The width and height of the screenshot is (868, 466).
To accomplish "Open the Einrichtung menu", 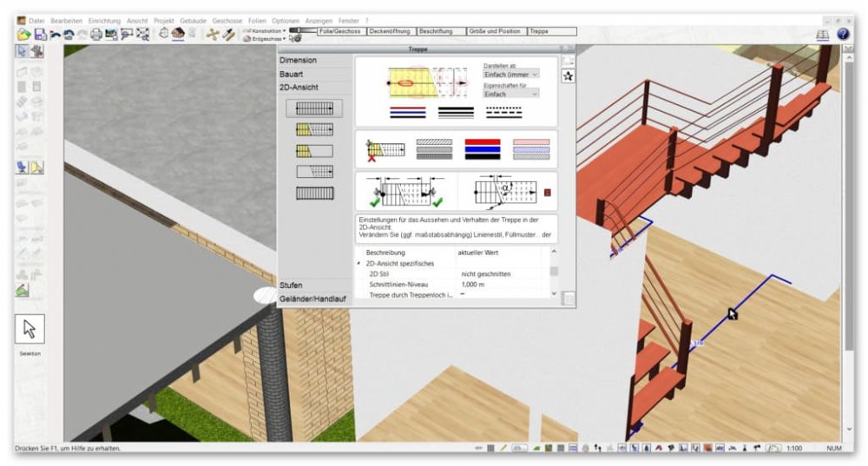I will pos(104,21).
